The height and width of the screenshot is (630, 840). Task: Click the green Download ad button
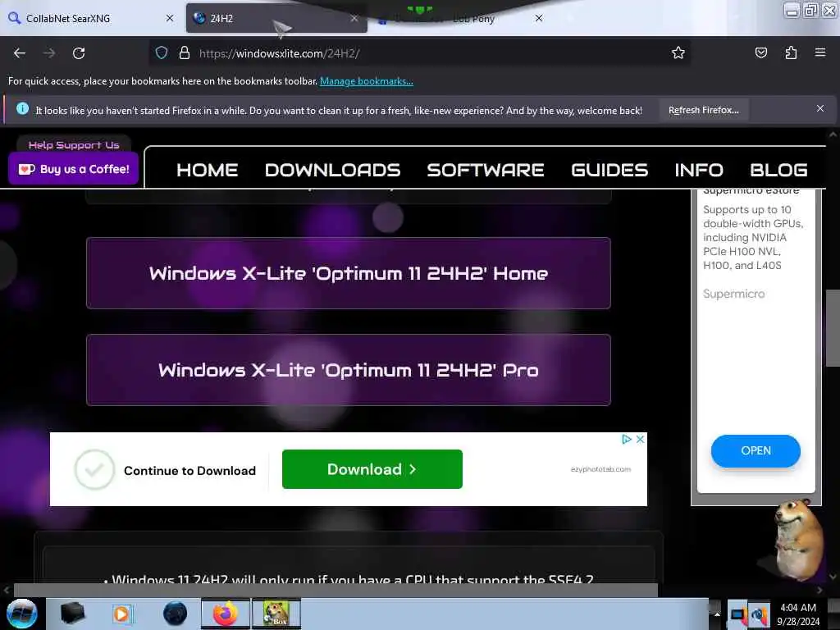pyautogui.click(x=372, y=469)
